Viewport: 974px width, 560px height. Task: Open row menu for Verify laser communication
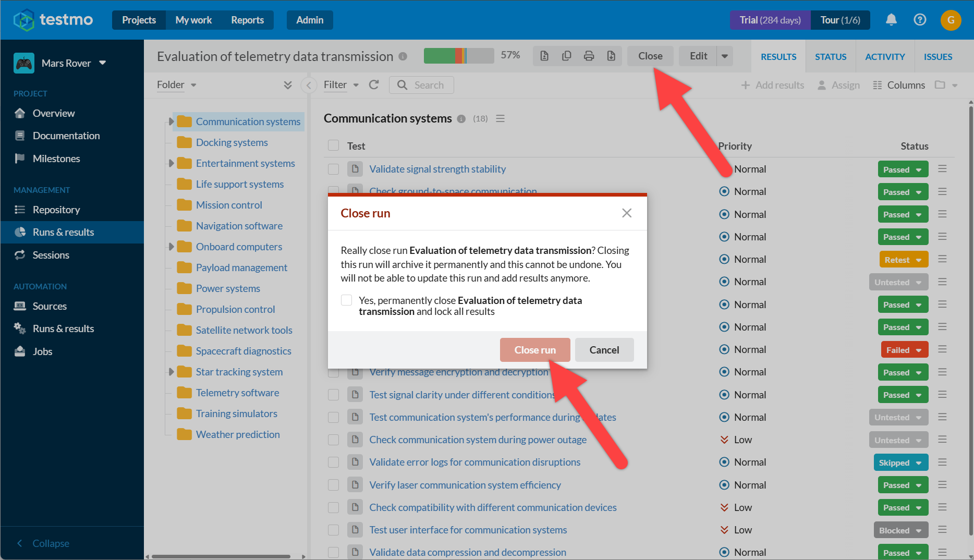click(x=942, y=485)
